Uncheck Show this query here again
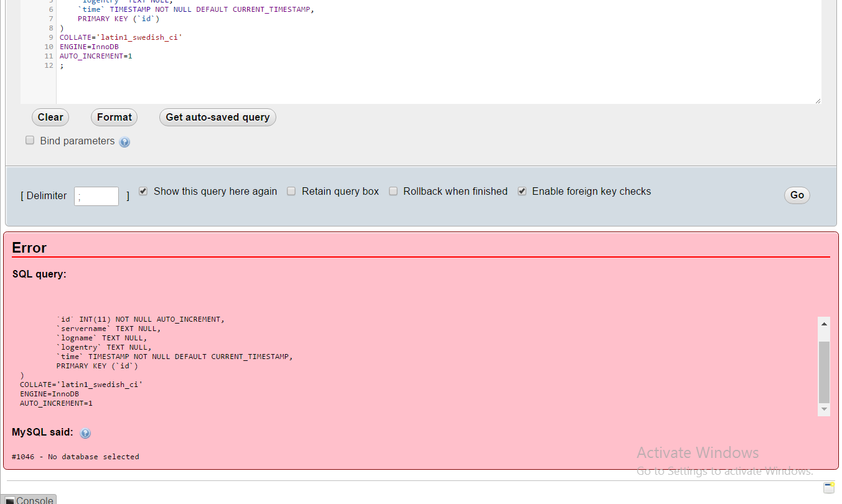This screenshot has height=504, width=842. [143, 191]
